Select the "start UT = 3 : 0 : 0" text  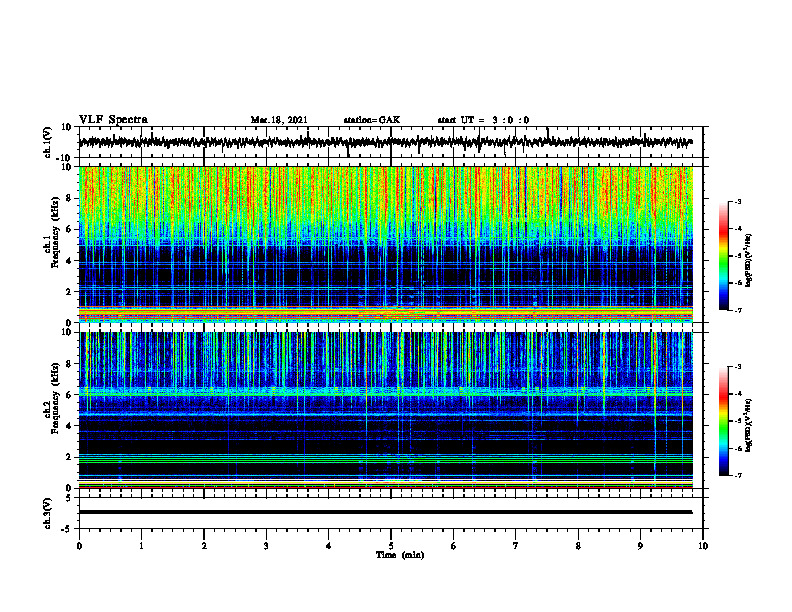(483, 120)
